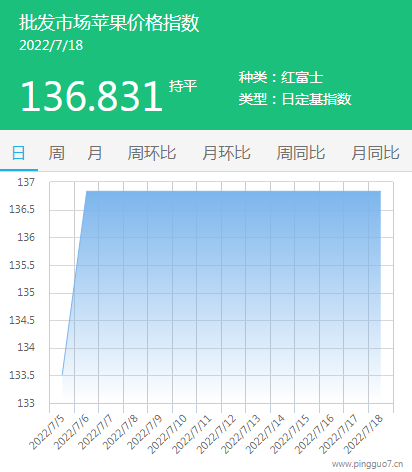Switch to the 月 monthly tab
The height and width of the screenshot is (472, 412).
tap(95, 153)
